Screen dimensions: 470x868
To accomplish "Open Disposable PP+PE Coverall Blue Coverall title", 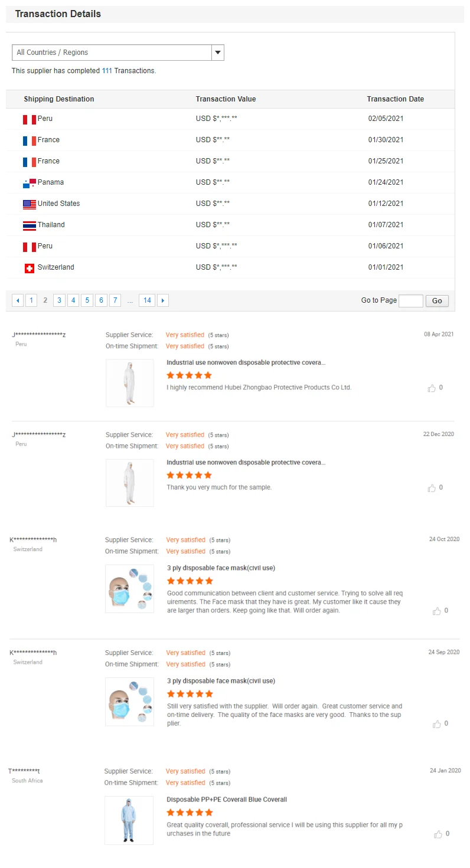I will click(227, 800).
